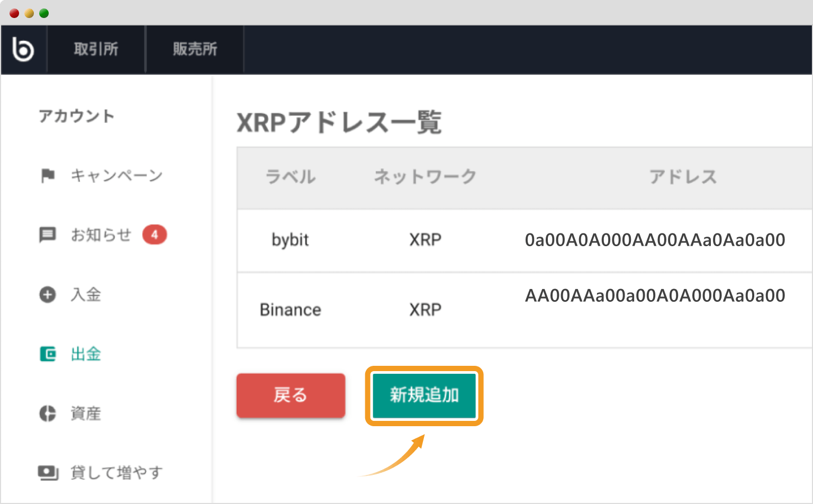Open キャンペーン in the sidebar

(116, 175)
